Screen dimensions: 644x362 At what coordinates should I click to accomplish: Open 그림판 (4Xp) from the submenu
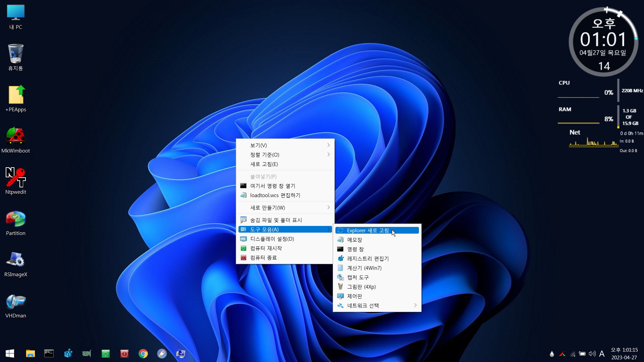tap(377, 287)
